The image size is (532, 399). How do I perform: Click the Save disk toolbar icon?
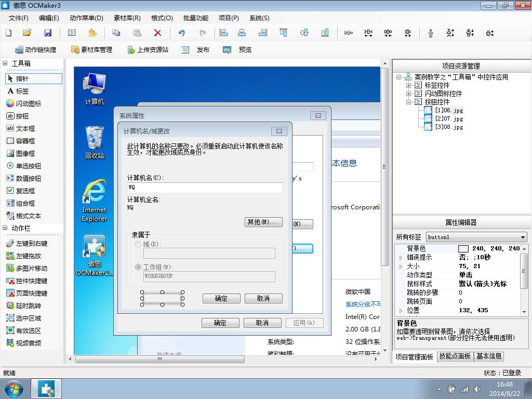(48, 33)
